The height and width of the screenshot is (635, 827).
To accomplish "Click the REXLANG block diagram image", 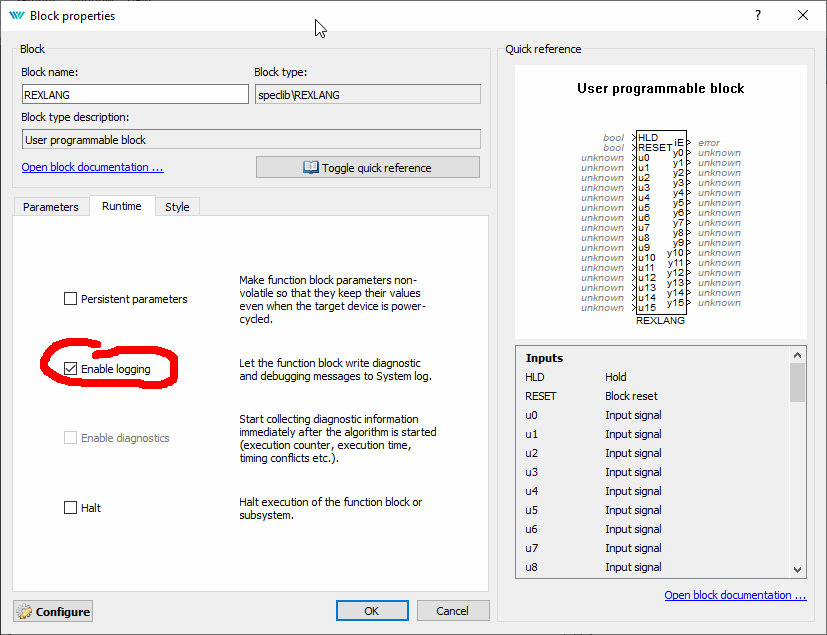I will point(661,228).
